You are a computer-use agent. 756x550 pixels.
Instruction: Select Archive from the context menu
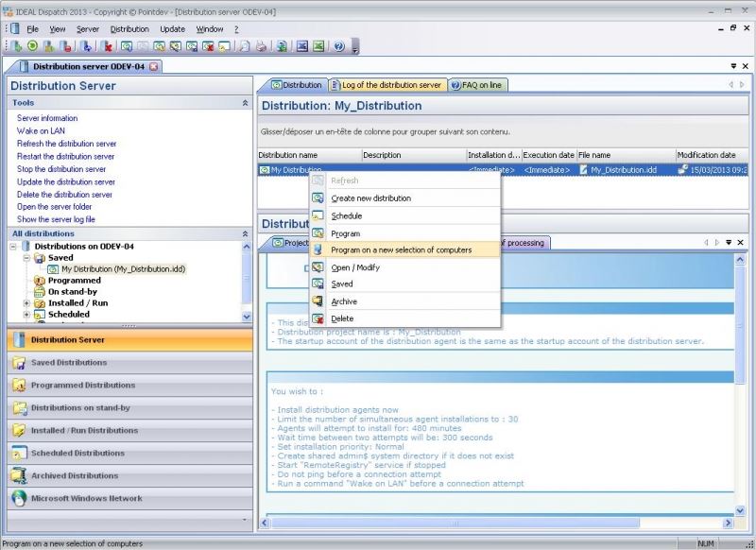click(344, 301)
